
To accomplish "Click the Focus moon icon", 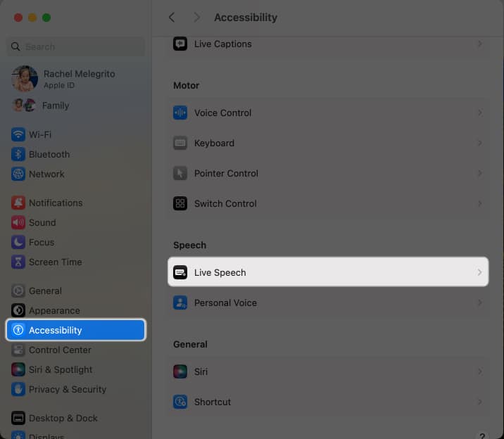I will (x=18, y=242).
